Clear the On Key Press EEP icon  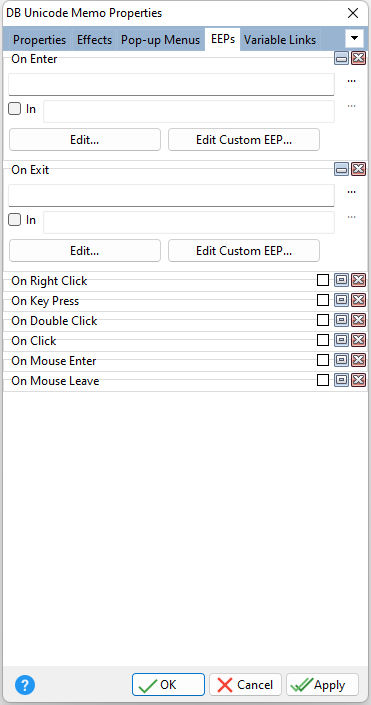[x=358, y=300]
